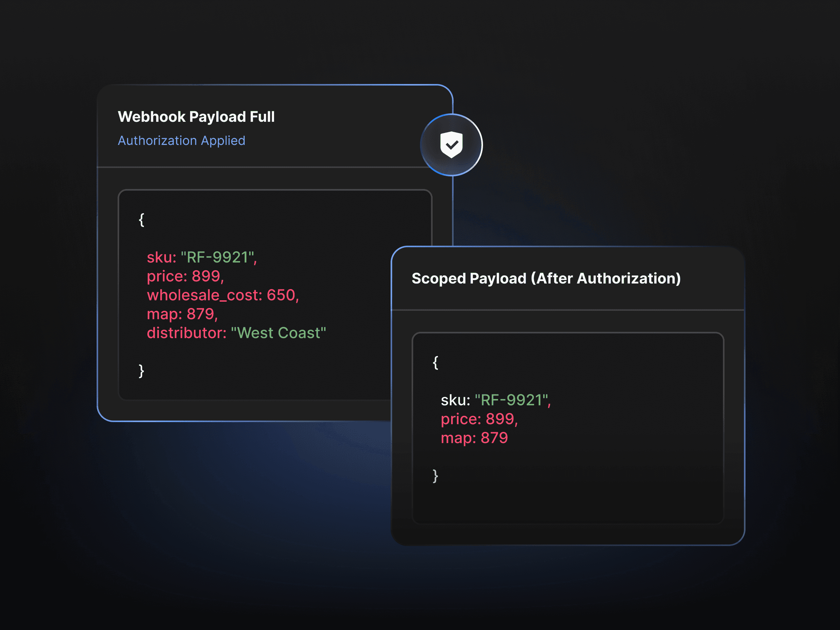Click the wholesale_cost: 650 line

click(223, 295)
